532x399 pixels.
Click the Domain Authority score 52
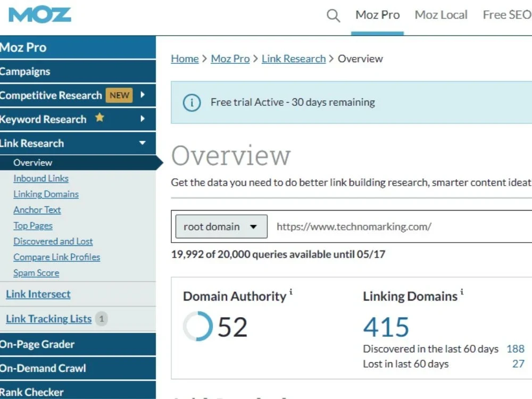click(232, 327)
